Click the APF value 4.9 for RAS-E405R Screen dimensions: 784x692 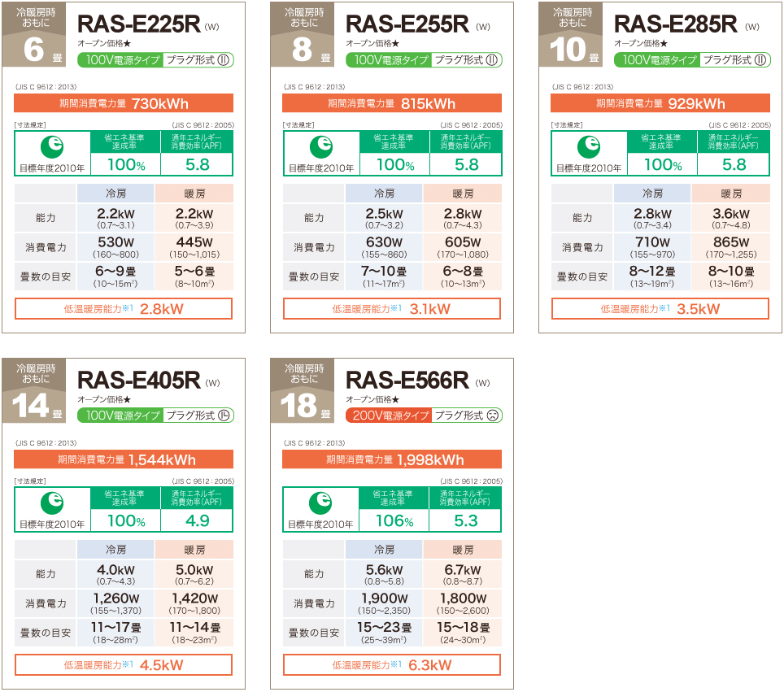tap(197, 520)
